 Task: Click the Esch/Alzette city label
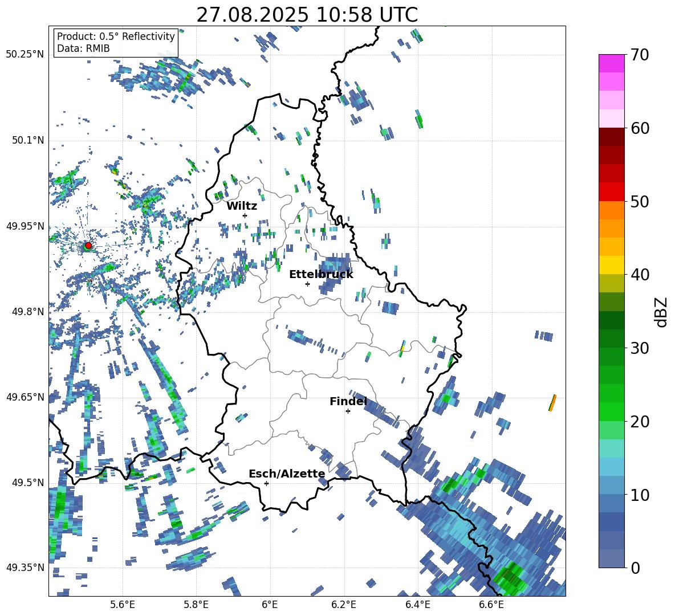pyautogui.click(x=287, y=474)
